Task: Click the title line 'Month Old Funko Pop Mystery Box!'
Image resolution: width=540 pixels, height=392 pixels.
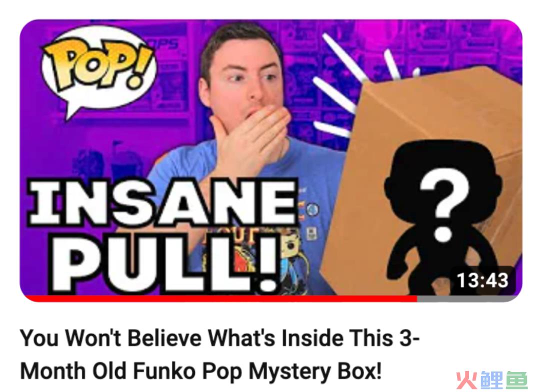Action: [x=201, y=371]
